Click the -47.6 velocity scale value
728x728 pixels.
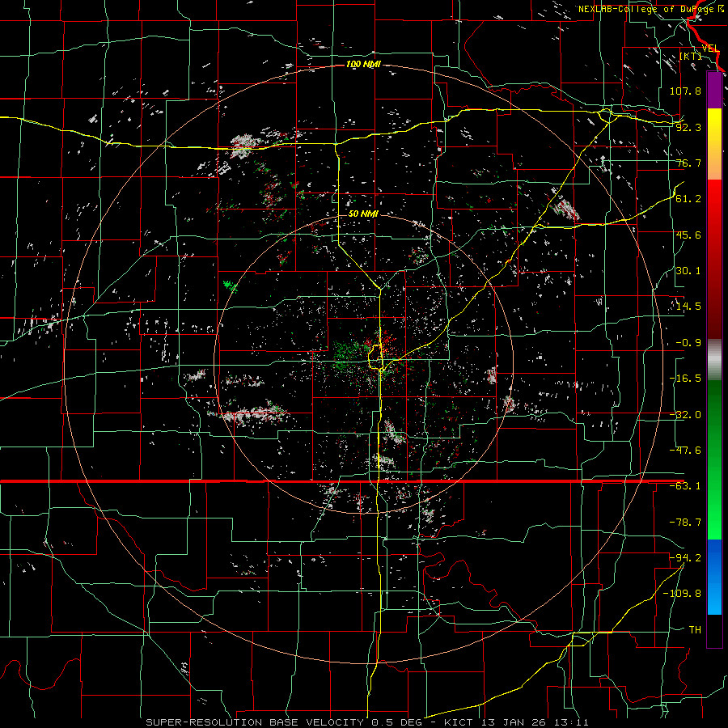click(685, 451)
